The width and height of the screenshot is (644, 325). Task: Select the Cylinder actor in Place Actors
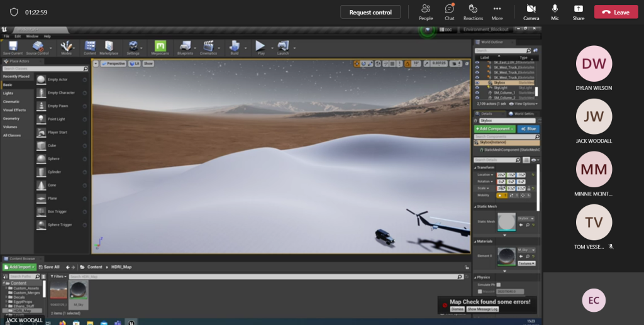click(62, 172)
